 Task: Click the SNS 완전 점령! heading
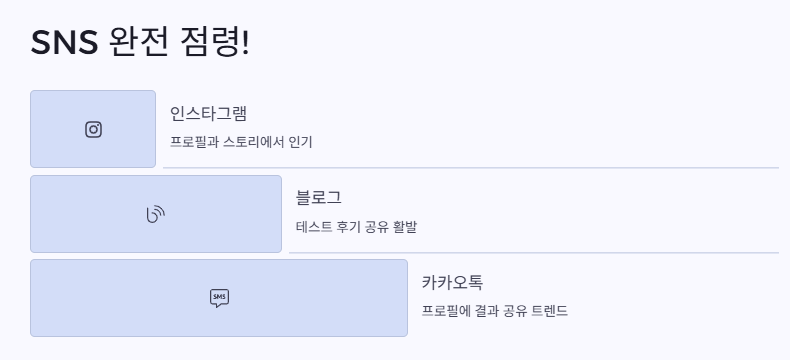tap(140, 42)
